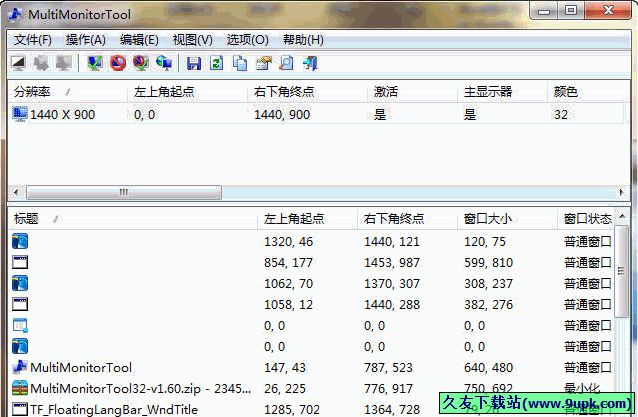This screenshot has width=638, height=417.
Task: Click the 599, 810 window size cell
Action: (489, 263)
